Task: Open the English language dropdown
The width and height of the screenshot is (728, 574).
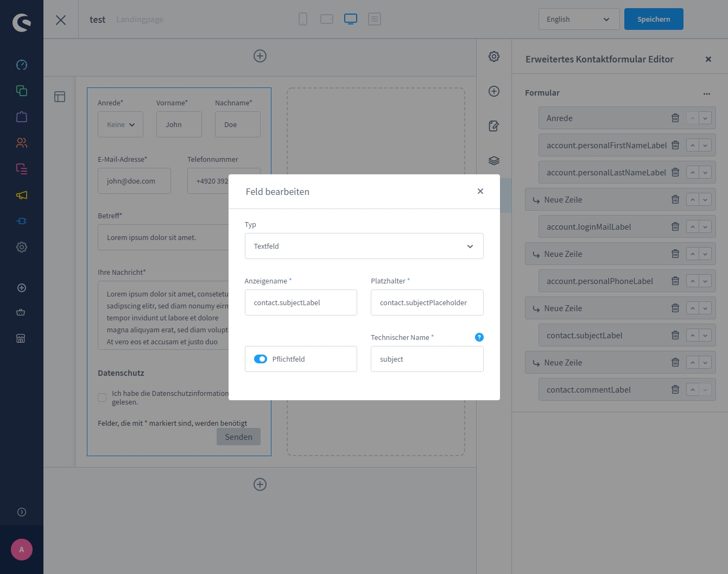Action: point(579,19)
